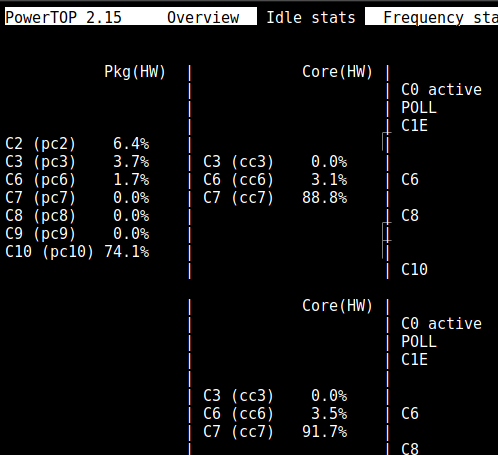Click the second C0 active label
The height and width of the screenshot is (455, 498).
click(x=441, y=324)
